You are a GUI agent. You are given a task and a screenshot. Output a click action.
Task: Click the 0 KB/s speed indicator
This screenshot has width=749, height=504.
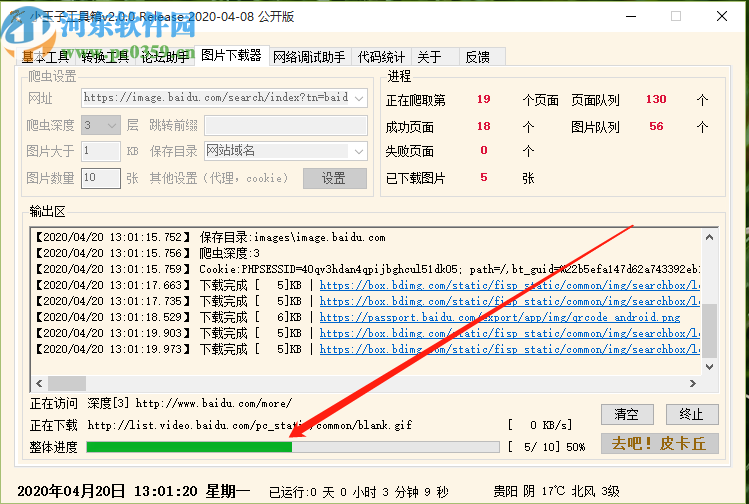pyautogui.click(x=540, y=425)
